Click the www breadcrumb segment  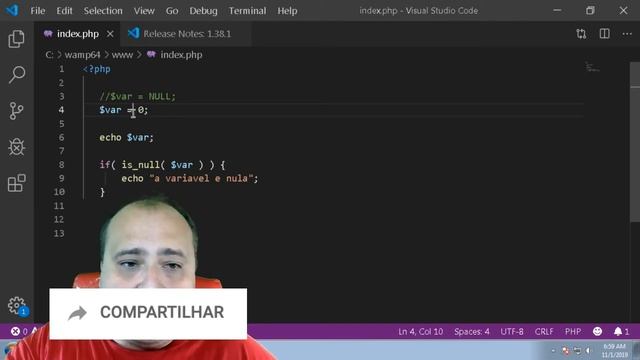[x=122, y=55]
